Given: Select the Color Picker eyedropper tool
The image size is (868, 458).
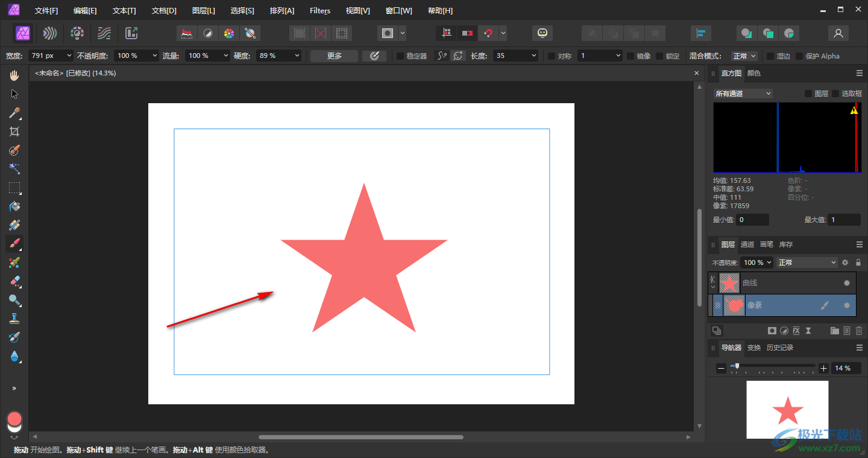Looking at the screenshot, I should pyautogui.click(x=14, y=113).
